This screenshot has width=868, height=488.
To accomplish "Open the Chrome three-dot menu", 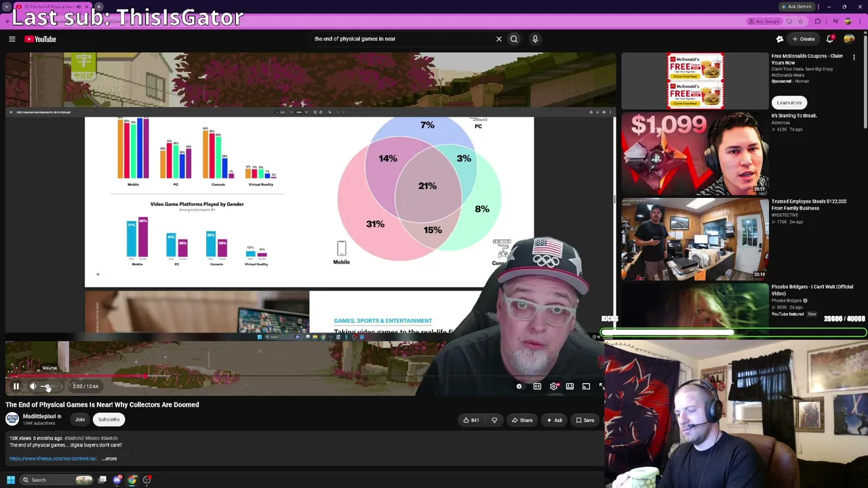I will click(x=861, y=22).
